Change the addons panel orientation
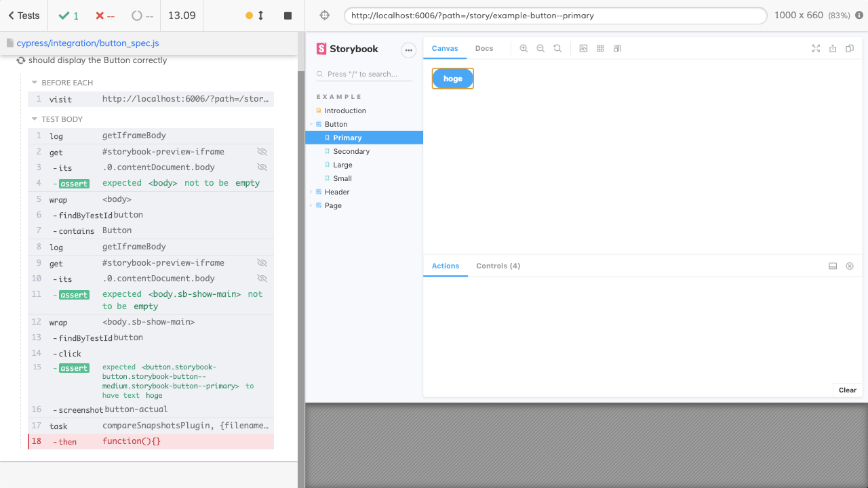 [833, 266]
